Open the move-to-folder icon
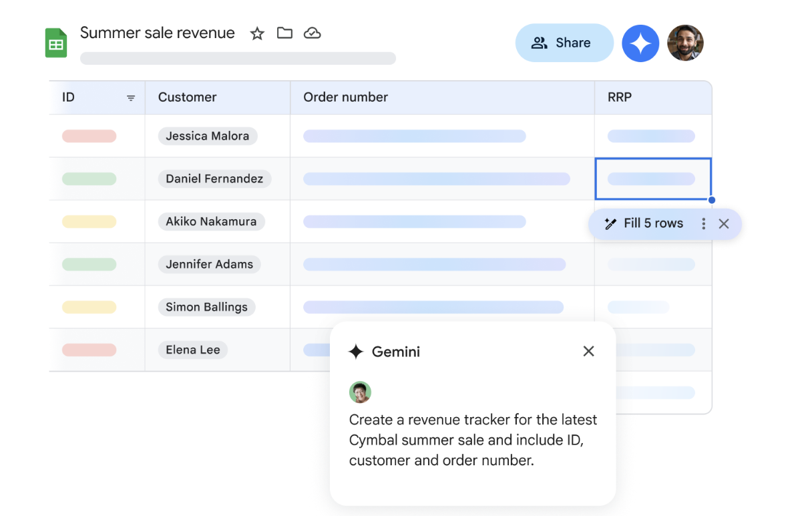The width and height of the screenshot is (812, 516). pyautogui.click(x=284, y=33)
